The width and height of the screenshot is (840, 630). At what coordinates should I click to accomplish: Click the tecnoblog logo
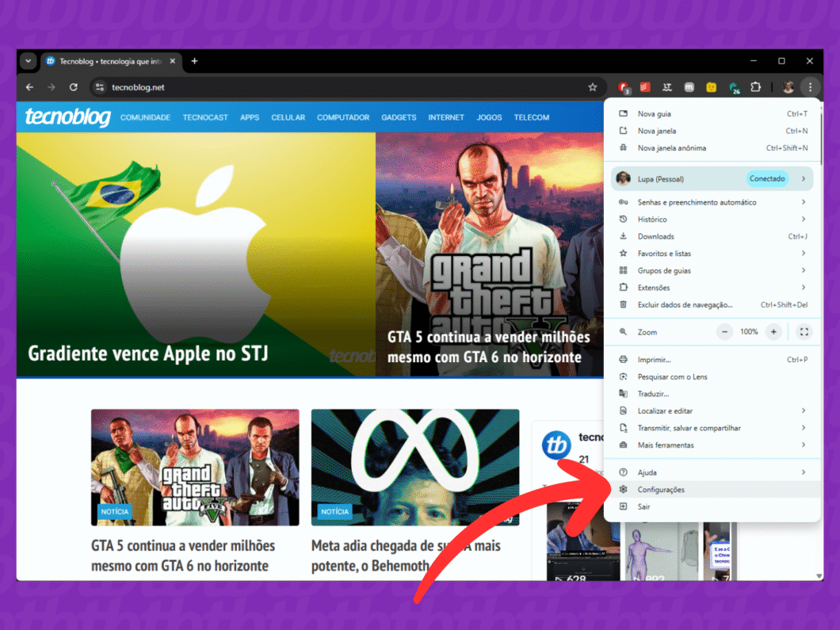[x=68, y=116]
